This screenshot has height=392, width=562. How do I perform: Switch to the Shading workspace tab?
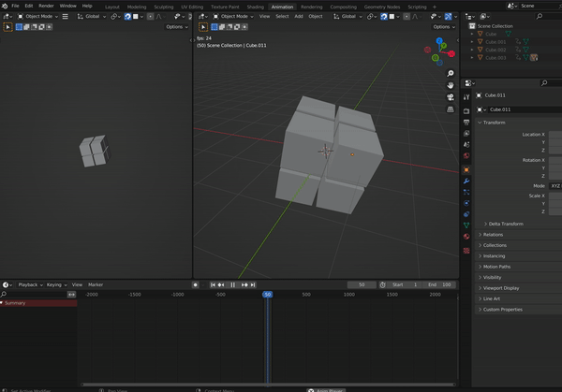click(x=255, y=6)
